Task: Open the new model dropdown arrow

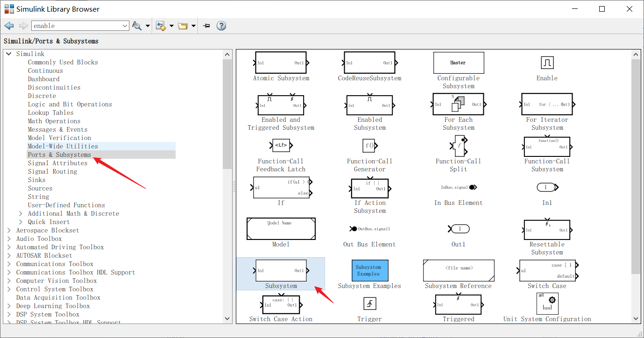Action: point(171,26)
